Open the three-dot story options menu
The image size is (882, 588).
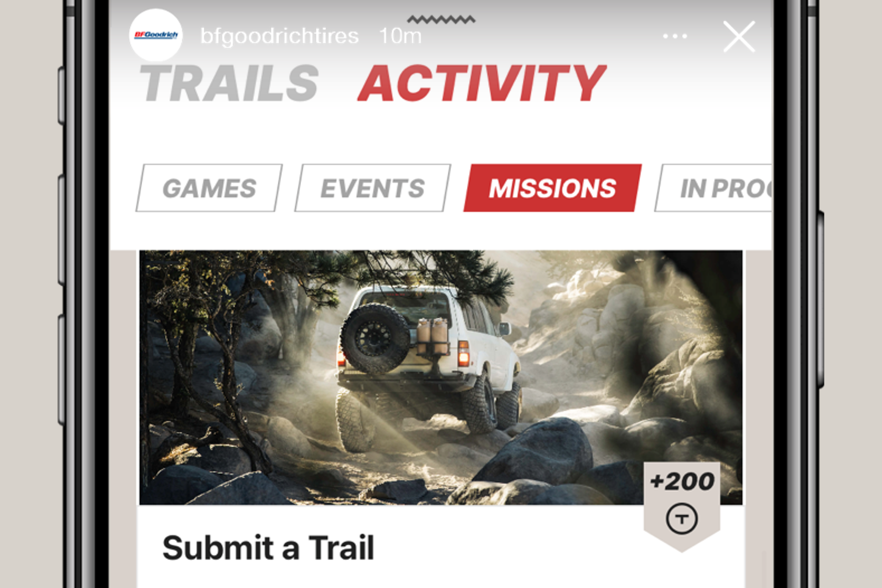pyautogui.click(x=675, y=36)
